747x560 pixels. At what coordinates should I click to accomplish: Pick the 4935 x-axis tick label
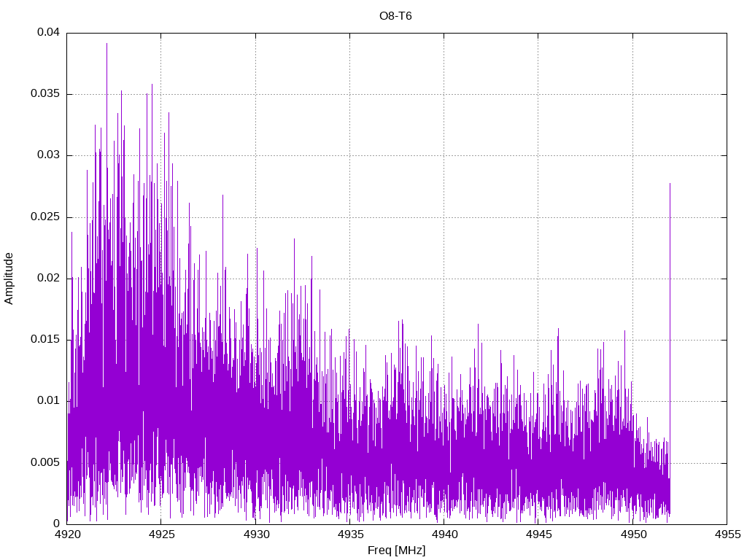click(349, 534)
